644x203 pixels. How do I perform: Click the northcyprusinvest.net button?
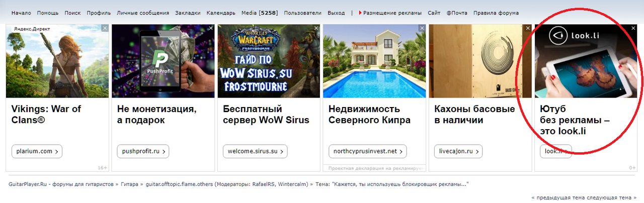coord(368,151)
